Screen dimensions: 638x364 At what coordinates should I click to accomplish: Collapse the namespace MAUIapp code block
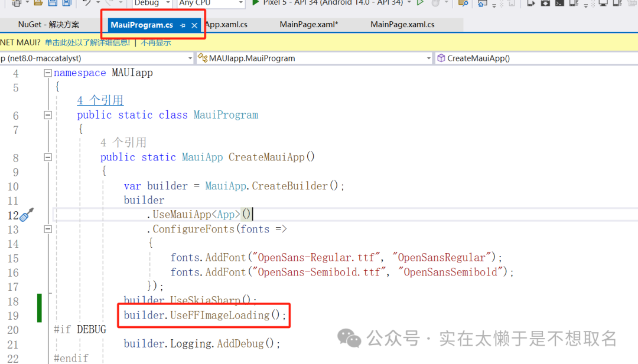(47, 73)
